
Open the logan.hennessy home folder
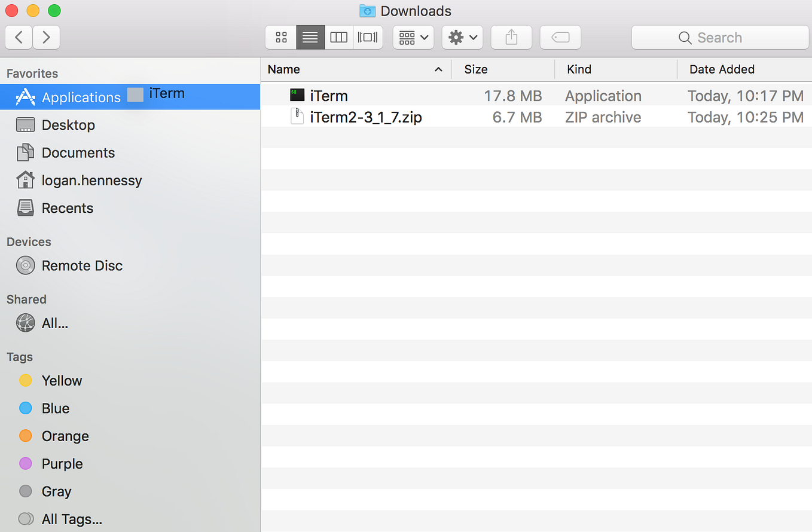pyautogui.click(x=130, y=181)
